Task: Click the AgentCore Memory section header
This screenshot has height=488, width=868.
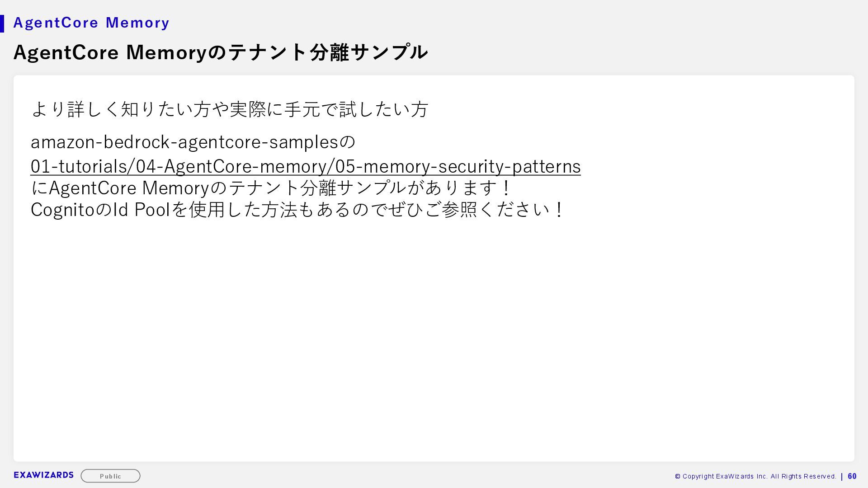Action: [91, 23]
